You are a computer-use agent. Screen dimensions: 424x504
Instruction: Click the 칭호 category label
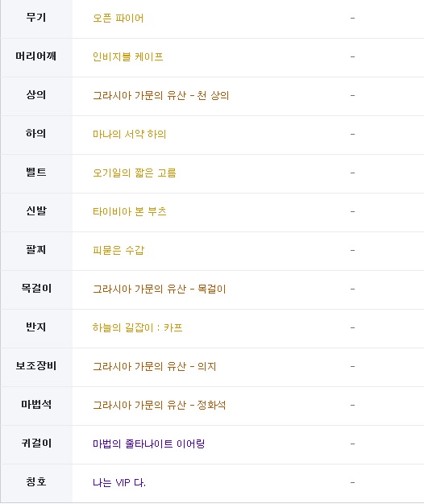click(36, 482)
